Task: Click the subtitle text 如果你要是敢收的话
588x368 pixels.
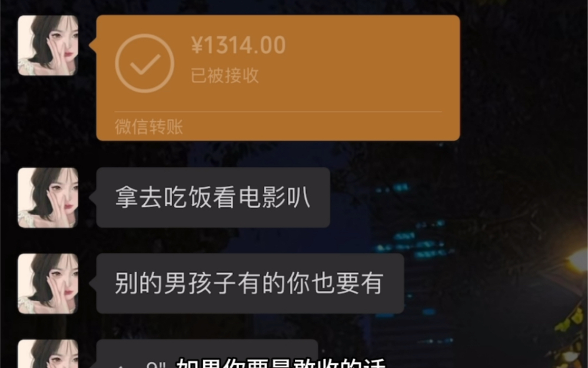Action: click(281, 363)
